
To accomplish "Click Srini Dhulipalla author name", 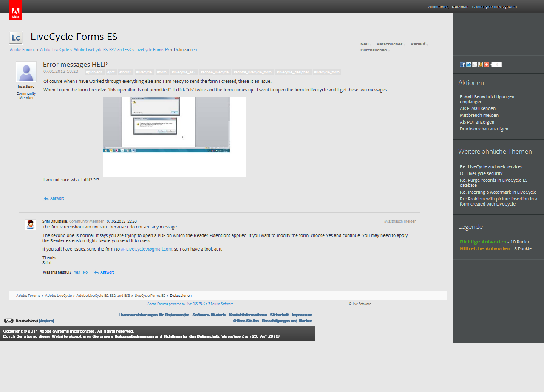I will 55,221.
